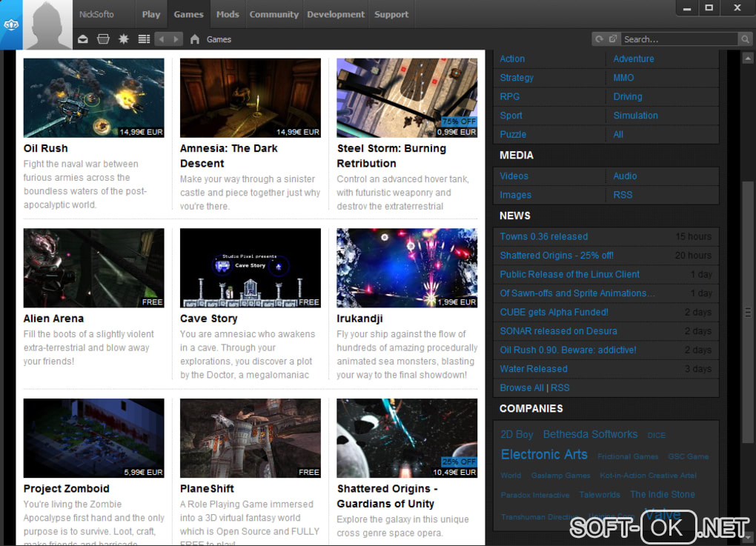Select the Play tab
Screen dimensions: 756x546
point(151,14)
